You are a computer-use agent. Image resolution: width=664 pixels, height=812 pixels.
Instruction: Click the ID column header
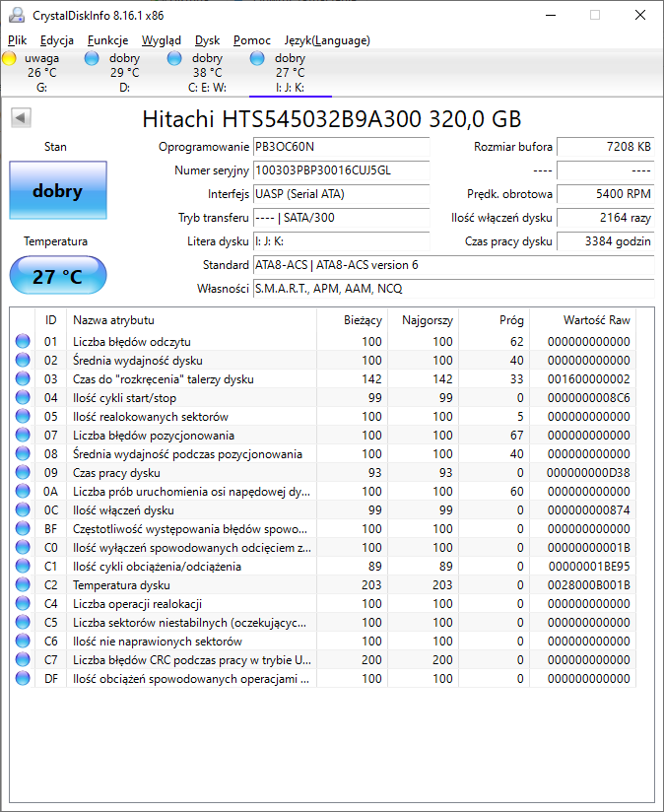pyautogui.click(x=50, y=320)
